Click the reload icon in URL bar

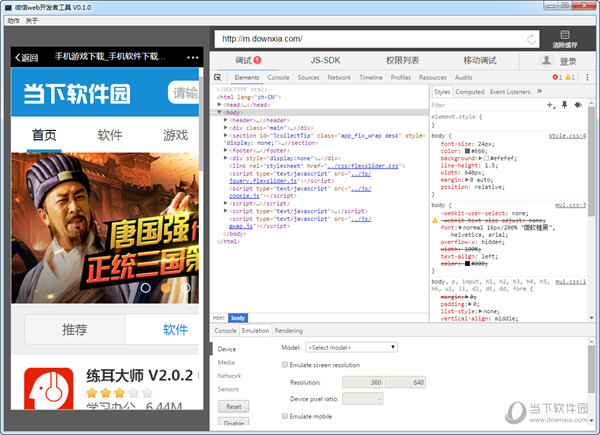pyautogui.click(x=531, y=39)
